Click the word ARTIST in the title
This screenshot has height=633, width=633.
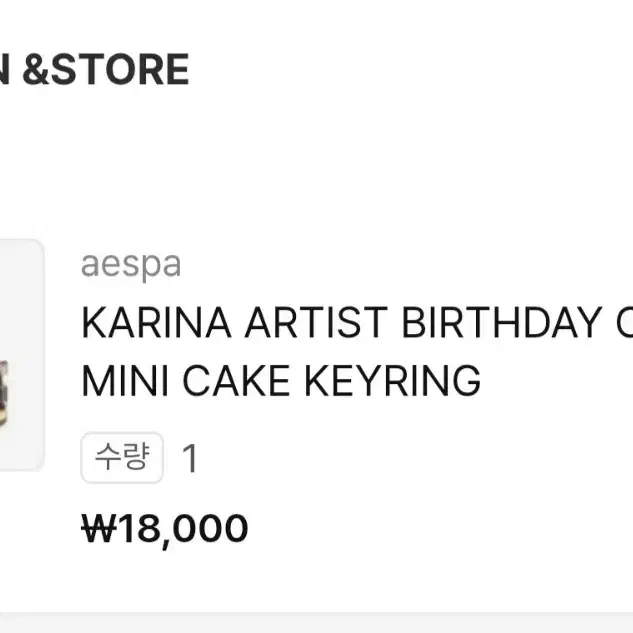pyautogui.click(x=316, y=323)
